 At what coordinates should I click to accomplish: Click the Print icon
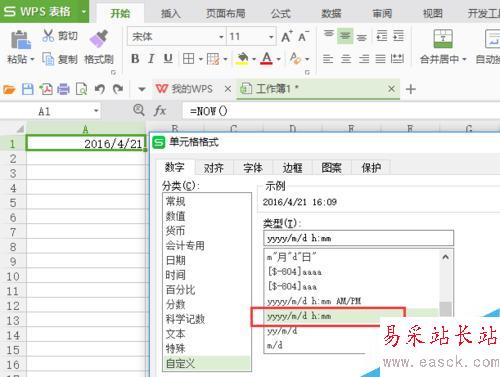click(63, 89)
